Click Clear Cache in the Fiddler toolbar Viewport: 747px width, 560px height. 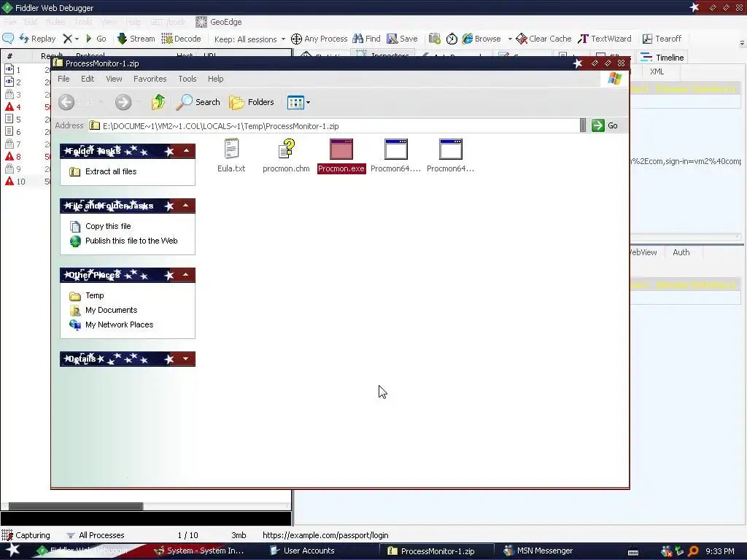coord(543,39)
